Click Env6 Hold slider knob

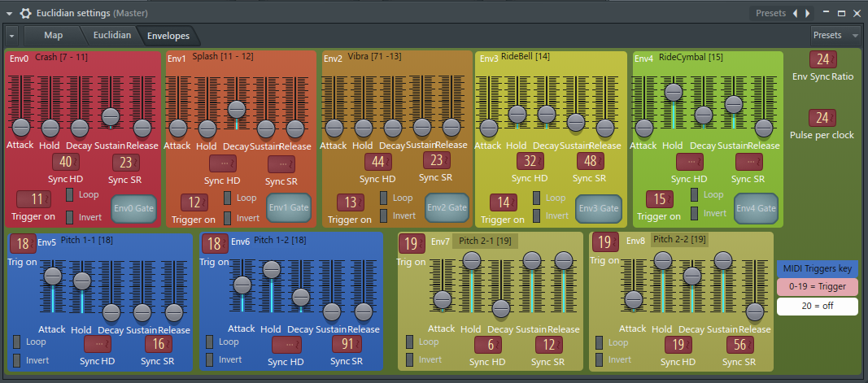coord(271,269)
